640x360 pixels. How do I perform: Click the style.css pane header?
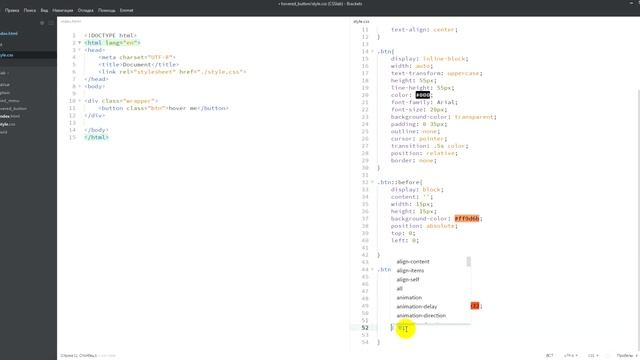(x=361, y=21)
